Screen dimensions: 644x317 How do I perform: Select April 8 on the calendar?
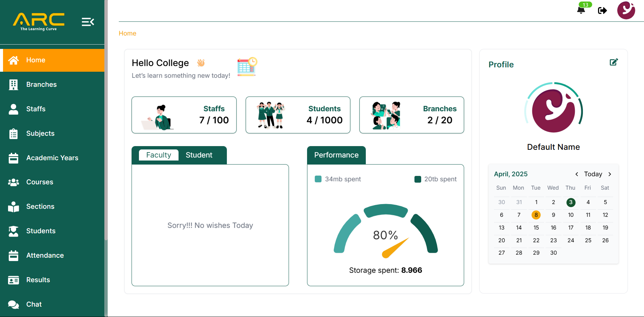point(536,215)
